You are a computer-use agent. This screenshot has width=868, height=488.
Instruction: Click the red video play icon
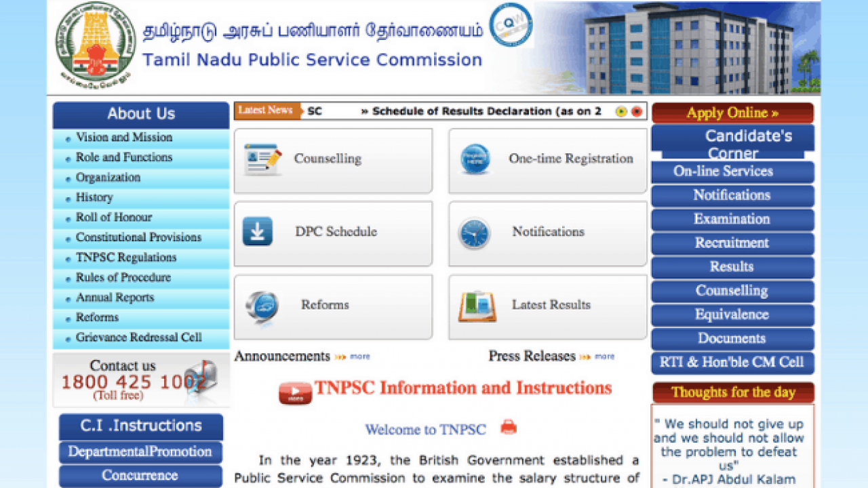click(295, 392)
